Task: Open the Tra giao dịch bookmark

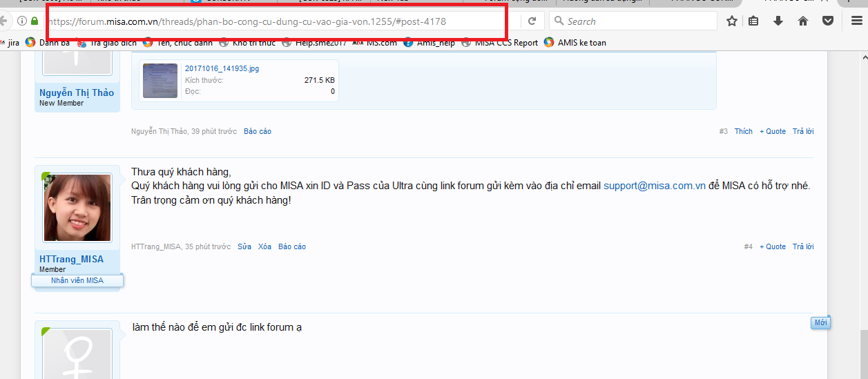Action: (106, 43)
